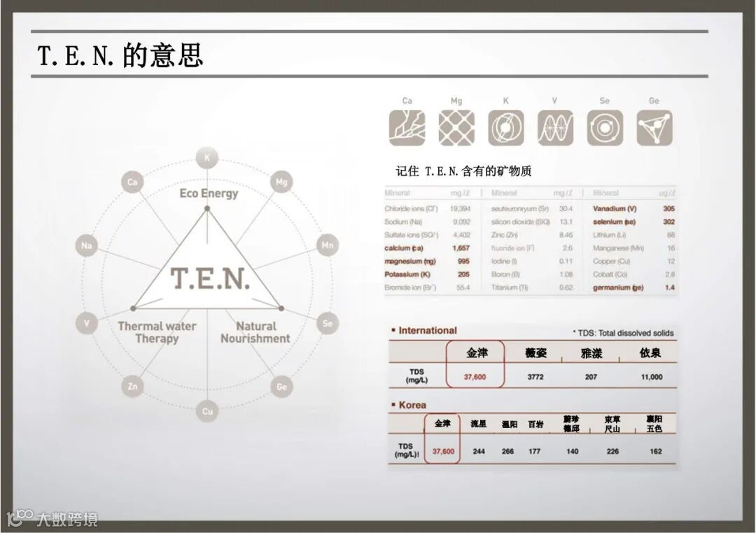The height and width of the screenshot is (533, 756).
Task: Click '金津' header in the International table
Action: [x=477, y=353]
